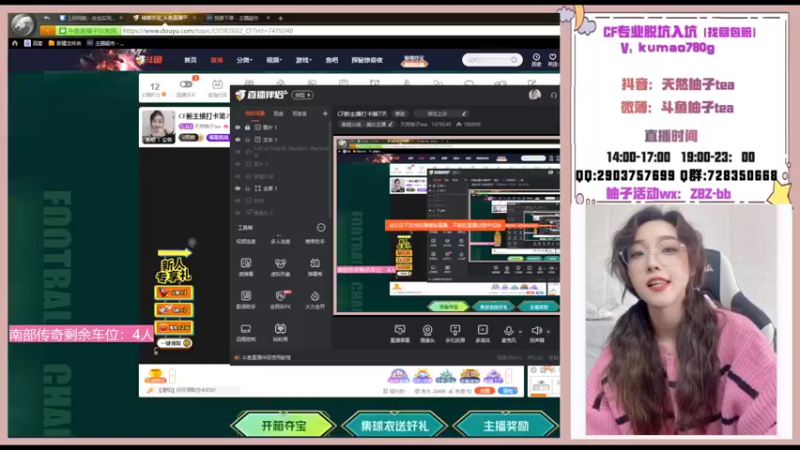Click the 集球农送好礼 button

point(394,425)
